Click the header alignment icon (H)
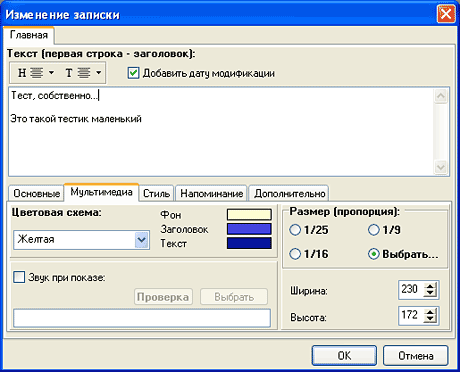The width and height of the screenshot is (460, 372). point(30,72)
